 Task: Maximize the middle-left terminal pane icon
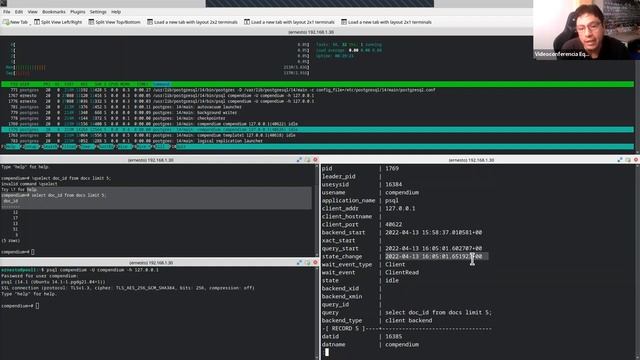click(300, 160)
